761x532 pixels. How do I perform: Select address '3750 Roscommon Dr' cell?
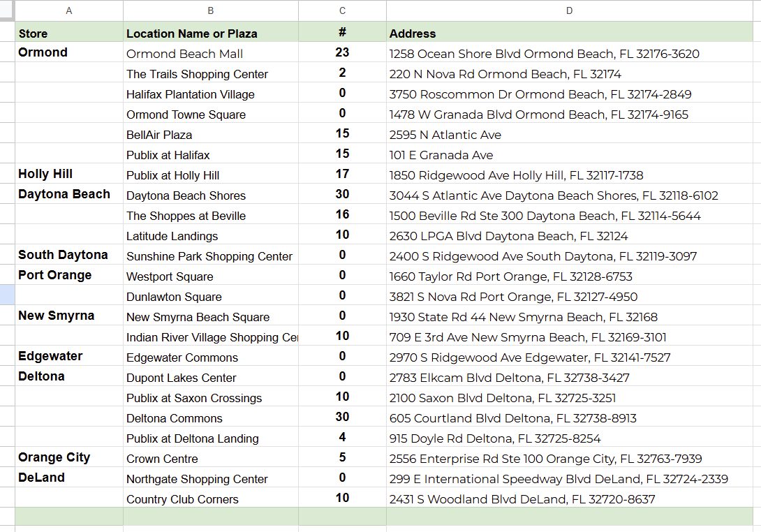point(569,93)
